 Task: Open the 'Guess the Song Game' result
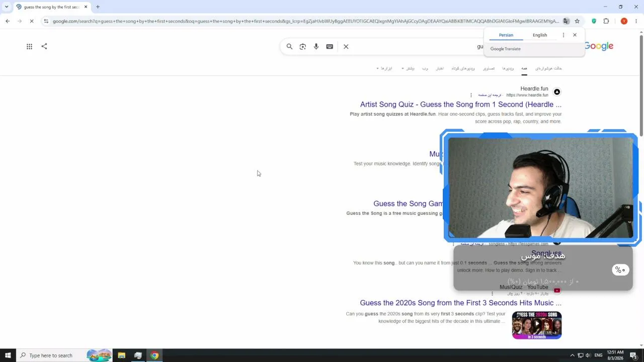408,204
